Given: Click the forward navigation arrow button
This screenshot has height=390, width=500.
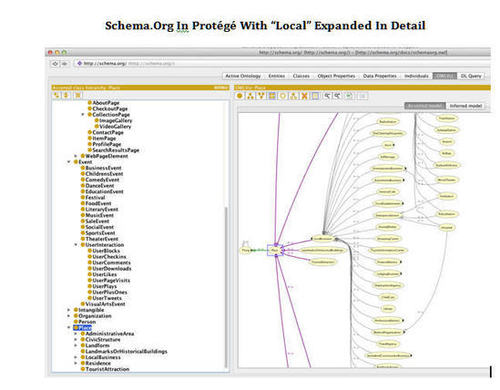Looking at the screenshot, I should coord(64,63).
